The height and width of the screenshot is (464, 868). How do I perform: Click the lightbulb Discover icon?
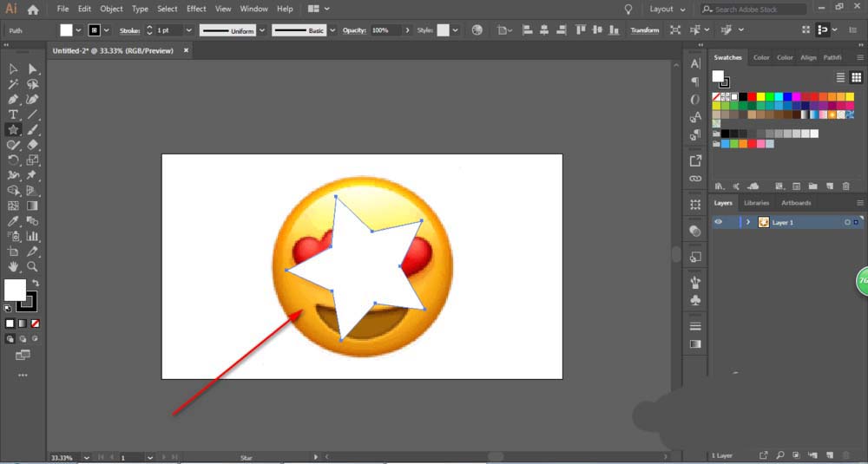point(628,10)
